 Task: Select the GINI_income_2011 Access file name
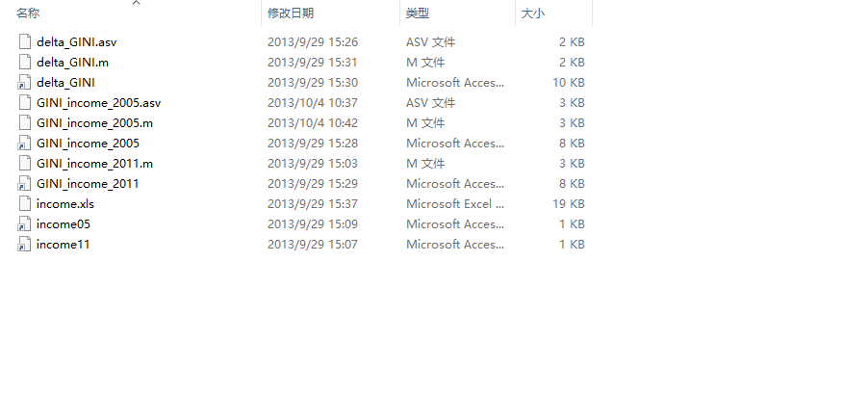tap(88, 184)
